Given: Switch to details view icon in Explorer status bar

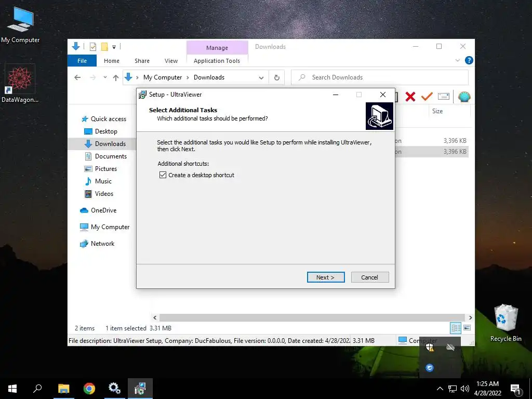Looking at the screenshot, I should point(456,328).
